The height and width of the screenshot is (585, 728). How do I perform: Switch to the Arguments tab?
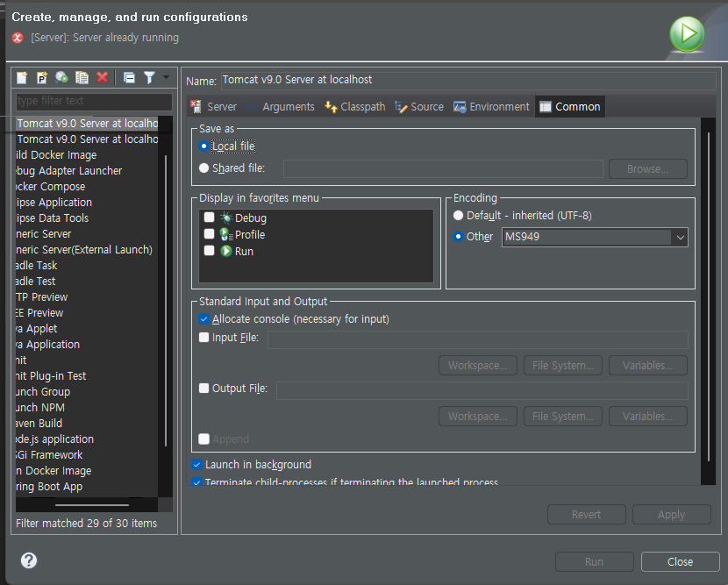pos(281,107)
